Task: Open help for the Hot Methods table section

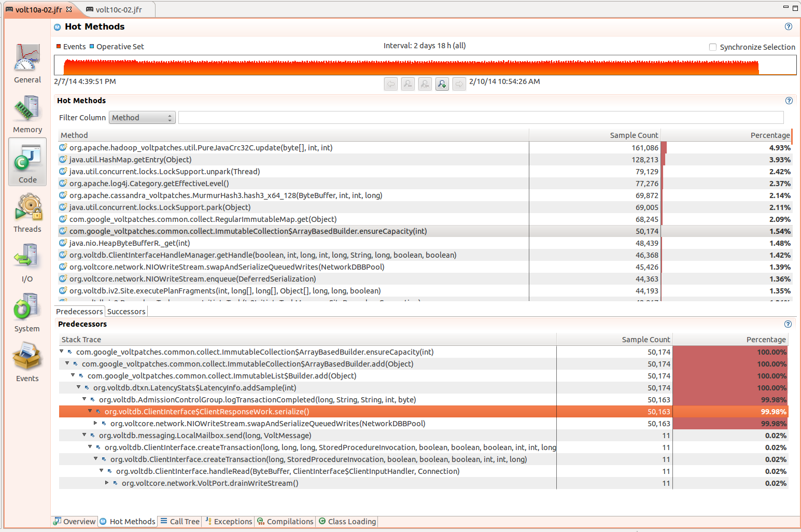Action: (x=789, y=101)
